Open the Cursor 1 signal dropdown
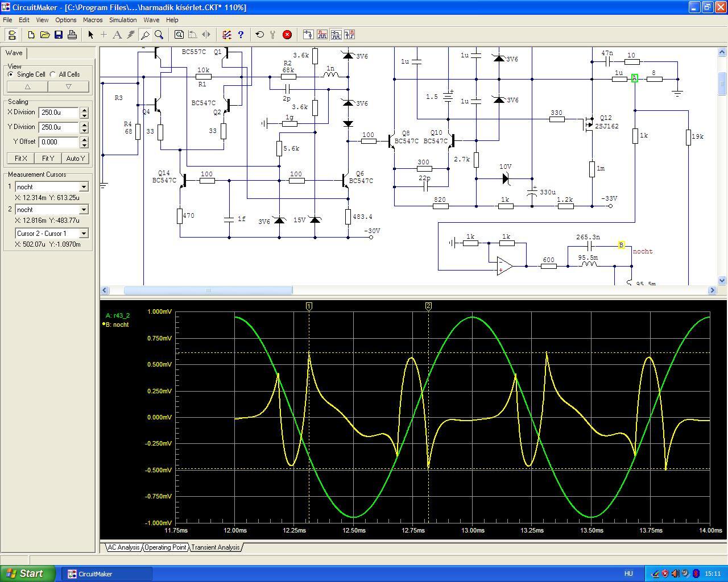 [84, 187]
